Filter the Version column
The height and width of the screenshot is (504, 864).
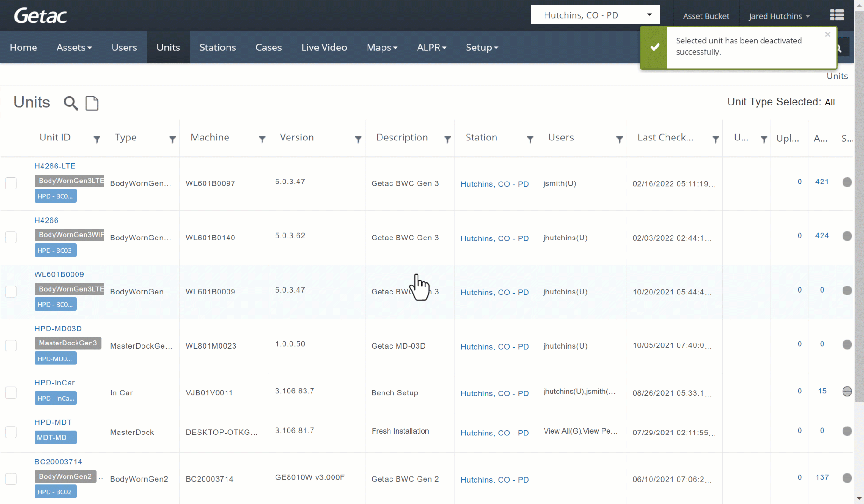(358, 139)
